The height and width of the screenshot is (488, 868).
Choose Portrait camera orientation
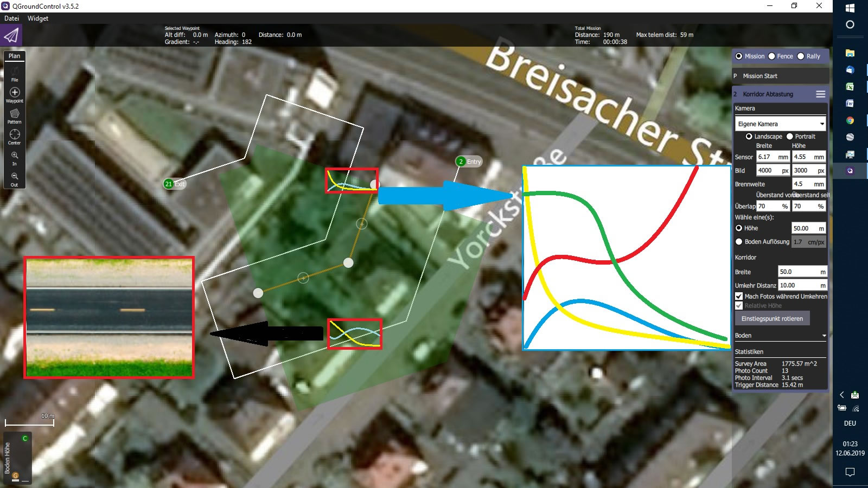click(x=790, y=137)
